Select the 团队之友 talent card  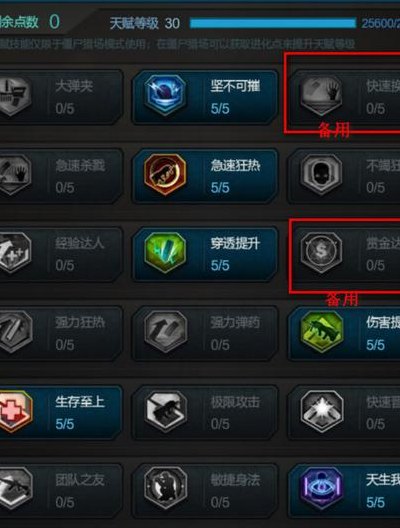(61, 491)
